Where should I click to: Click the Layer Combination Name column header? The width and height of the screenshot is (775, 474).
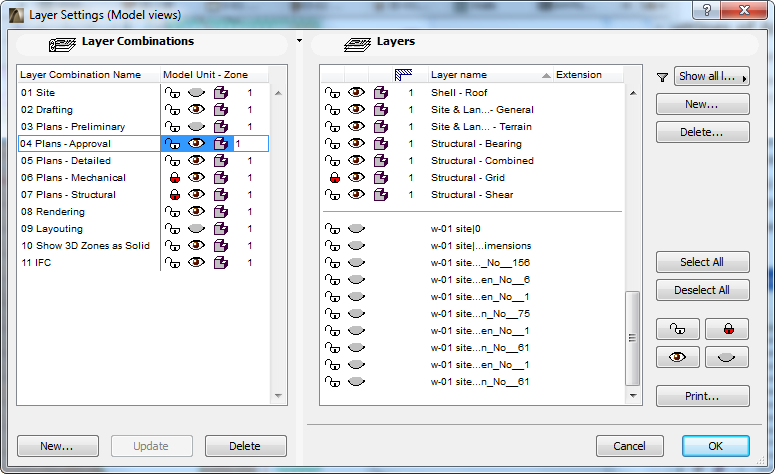tap(89, 75)
